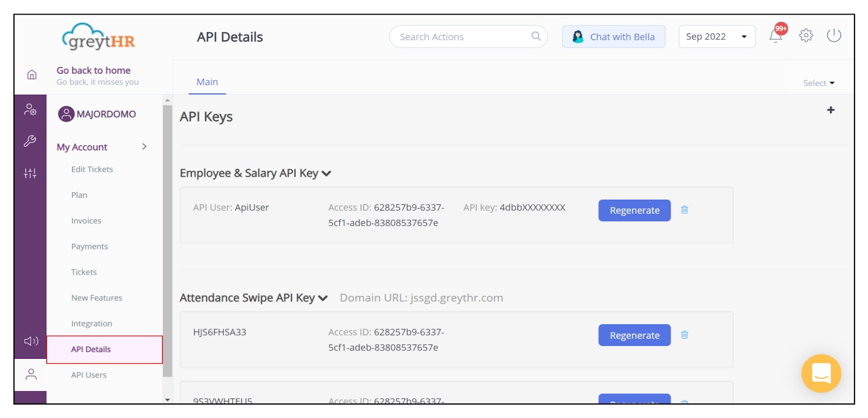Open API Users in sidebar

pyautogui.click(x=89, y=375)
